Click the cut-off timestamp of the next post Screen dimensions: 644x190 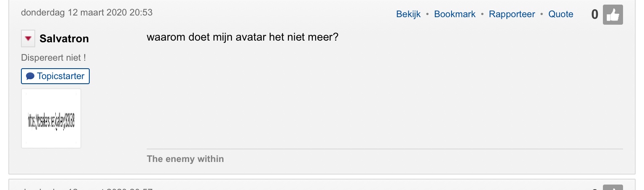point(87,188)
